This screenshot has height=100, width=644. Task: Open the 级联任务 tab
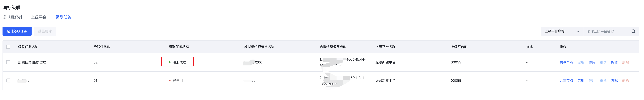tap(63, 17)
